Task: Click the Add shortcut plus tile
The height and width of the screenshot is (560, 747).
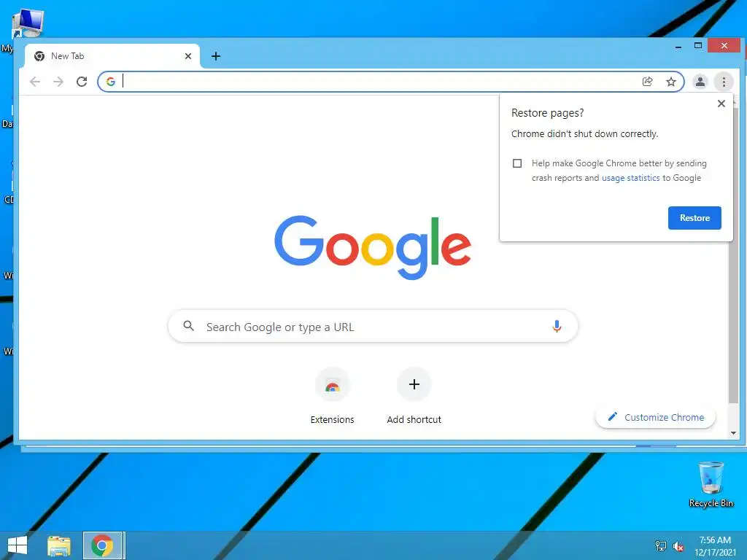Action: [x=414, y=396]
